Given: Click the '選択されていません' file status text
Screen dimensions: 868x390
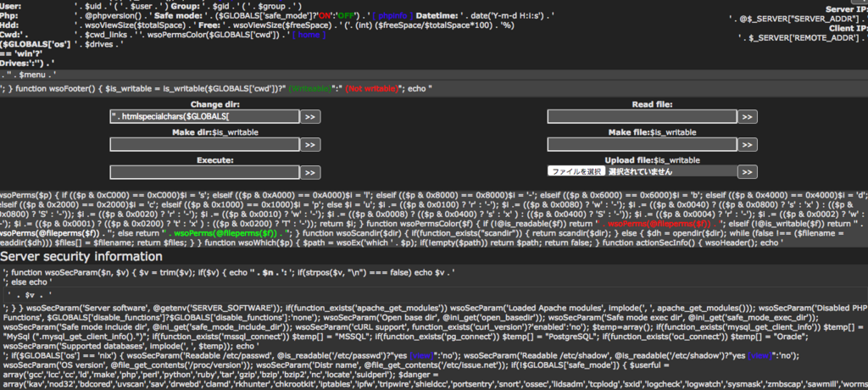Looking at the screenshot, I should (641, 172).
